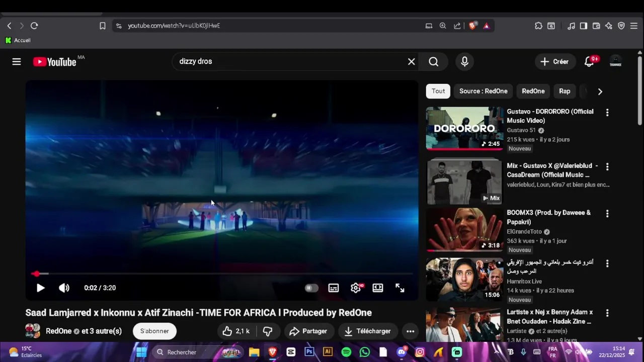Open the notifications bell
This screenshot has height=362, width=644.
590,61
